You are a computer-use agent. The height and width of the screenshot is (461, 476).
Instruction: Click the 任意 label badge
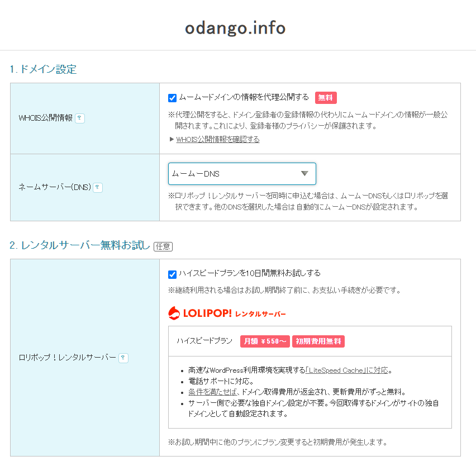pyautogui.click(x=163, y=246)
